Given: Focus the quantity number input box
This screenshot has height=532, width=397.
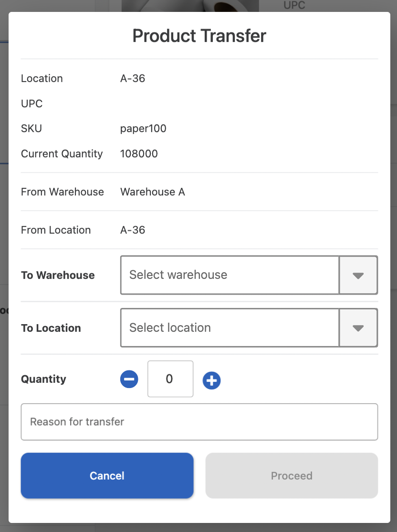Looking at the screenshot, I should click(170, 379).
